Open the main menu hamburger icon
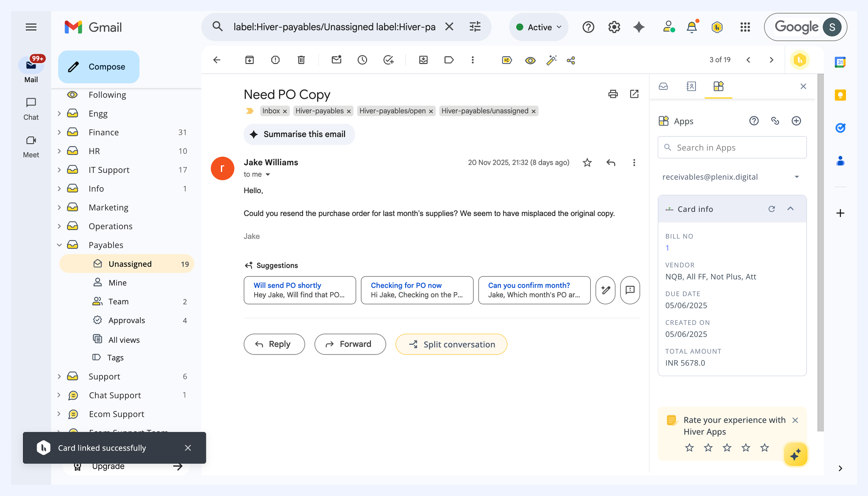The image size is (868, 496). click(31, 27)
